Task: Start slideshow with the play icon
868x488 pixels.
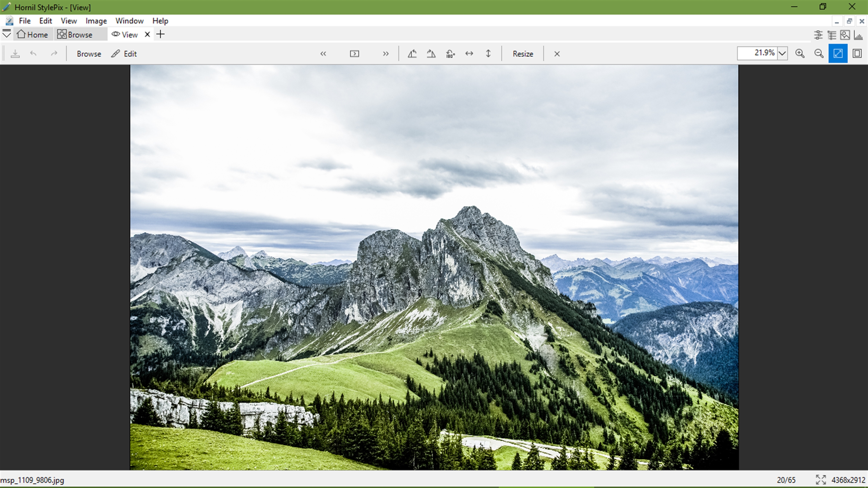Action: (354, 54)
